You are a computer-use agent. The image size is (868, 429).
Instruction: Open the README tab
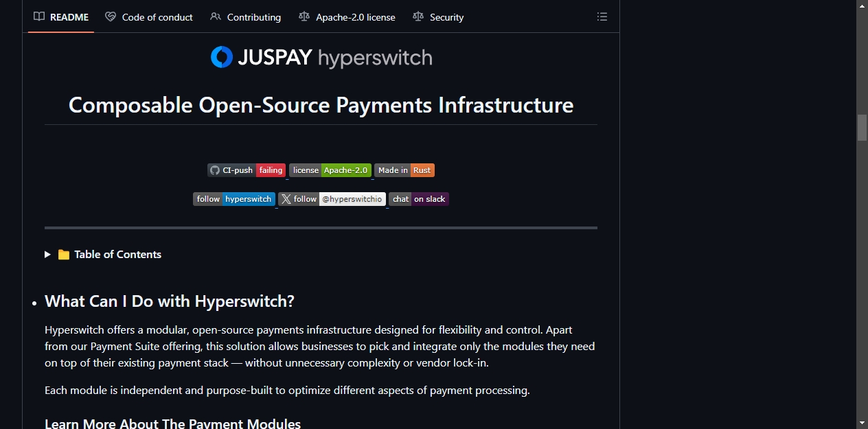click(61, 17)
